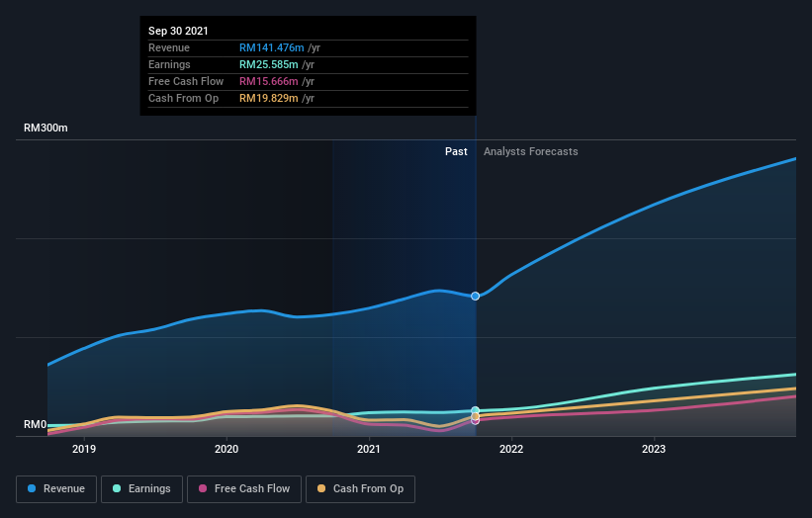
Task: Toggle the Cash From Op legend button
Action: click(x=360, y=489)
